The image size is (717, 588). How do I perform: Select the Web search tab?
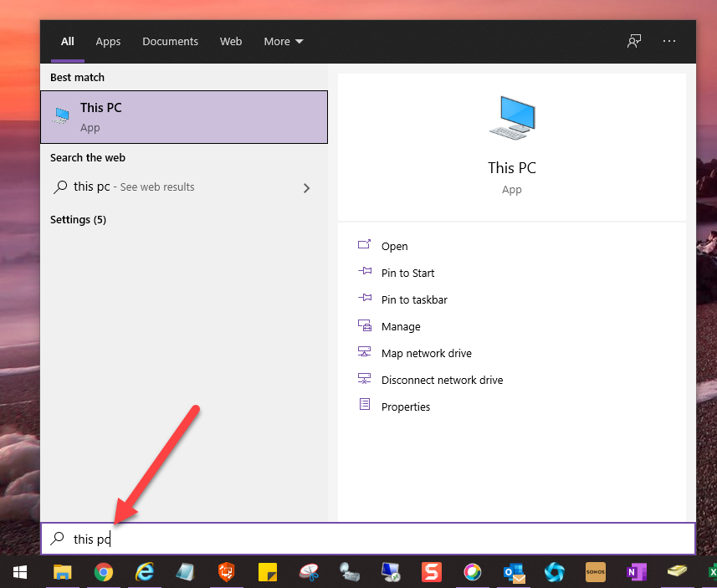[x=231, y=41]
